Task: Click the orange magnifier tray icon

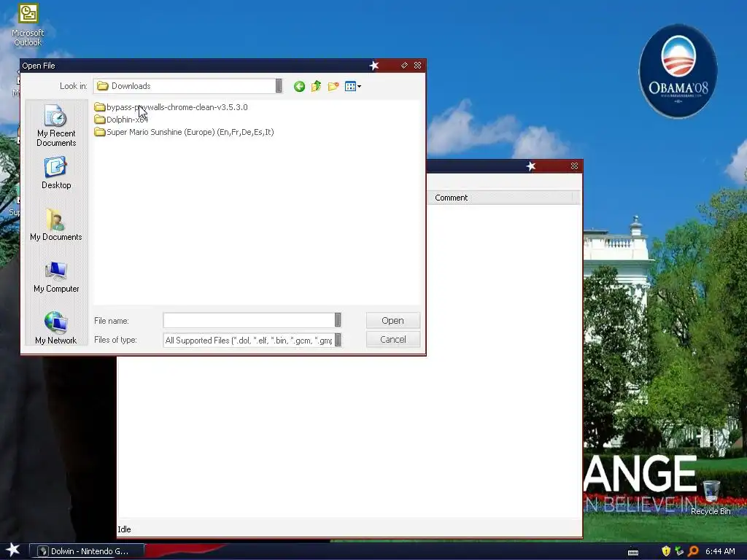Action: point(693,551)
